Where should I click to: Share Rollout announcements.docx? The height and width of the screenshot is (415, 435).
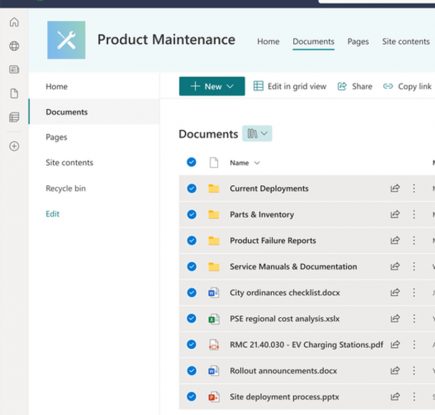395,371
